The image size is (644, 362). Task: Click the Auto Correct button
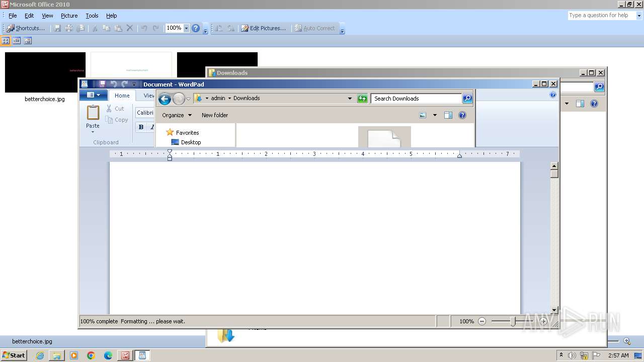click(x=314, y=28)
